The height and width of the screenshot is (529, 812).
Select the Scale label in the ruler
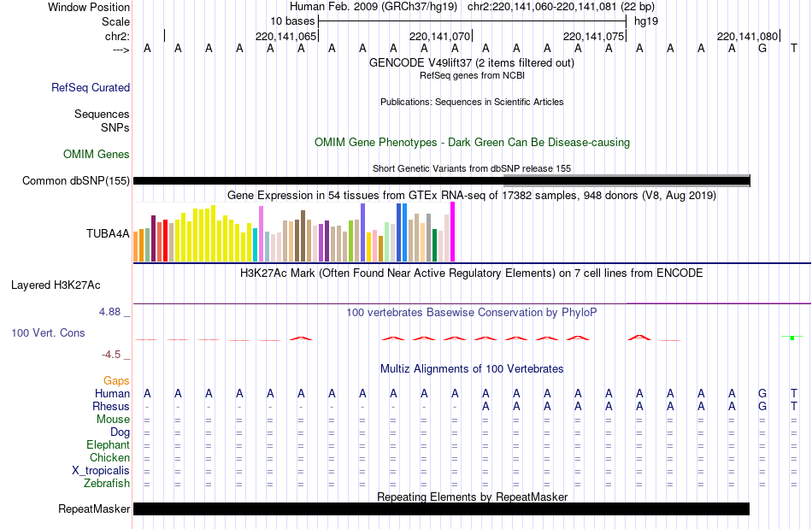pyautogui.click(x=115, y=21)
